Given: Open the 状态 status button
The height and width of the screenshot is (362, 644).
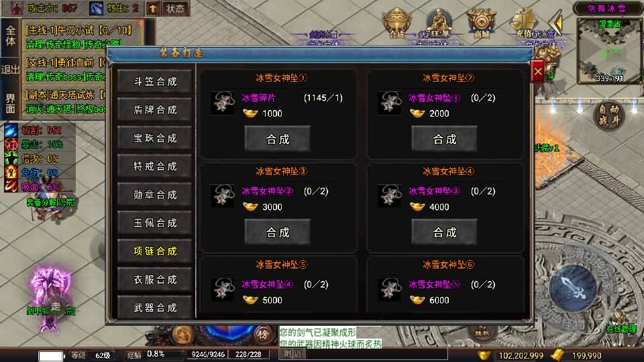Looking at the screenshot, I should coord(175,8).
